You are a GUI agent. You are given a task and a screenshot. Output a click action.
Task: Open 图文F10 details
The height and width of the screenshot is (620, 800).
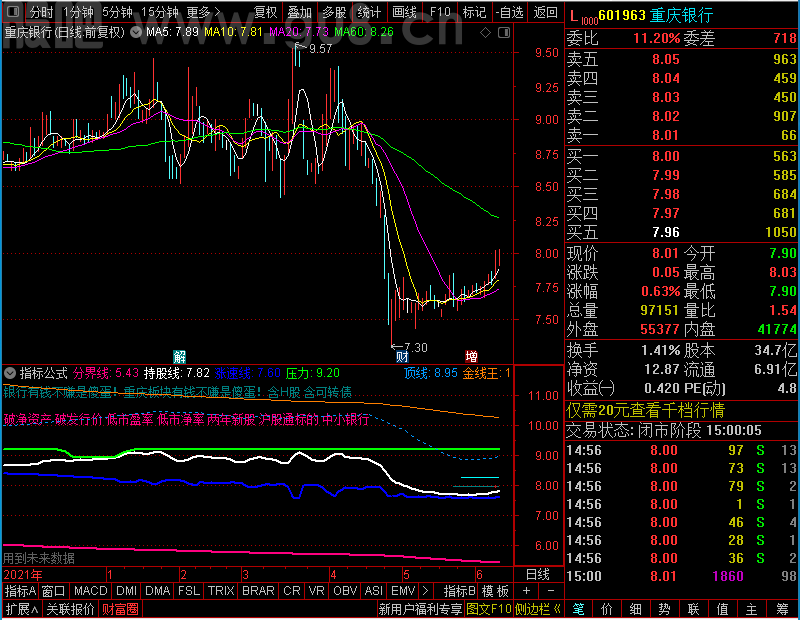[488, 609]
